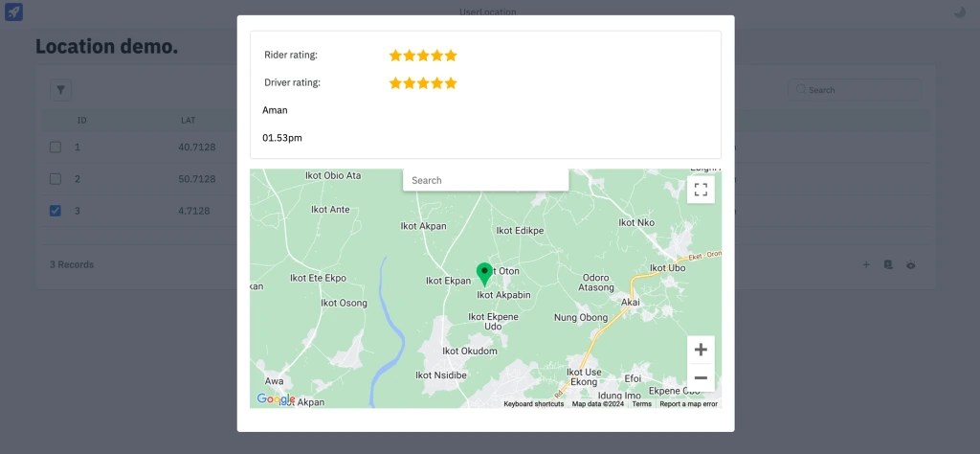Click the Aman name text
Viewport: 980px width, 454px height.
pyautogui.click(x=275, y=110)
